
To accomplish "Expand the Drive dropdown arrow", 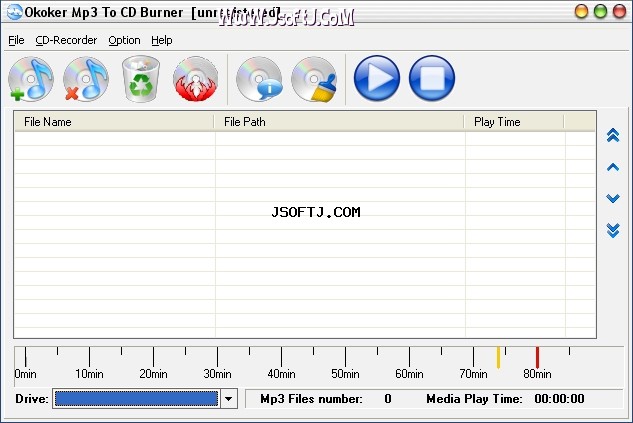I will [228, 399].
